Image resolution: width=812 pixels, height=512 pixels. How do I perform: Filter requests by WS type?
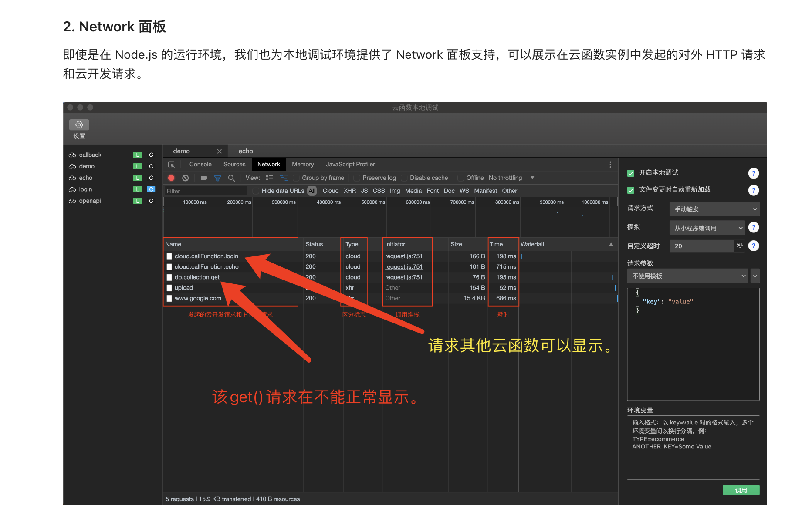point(464,191)
